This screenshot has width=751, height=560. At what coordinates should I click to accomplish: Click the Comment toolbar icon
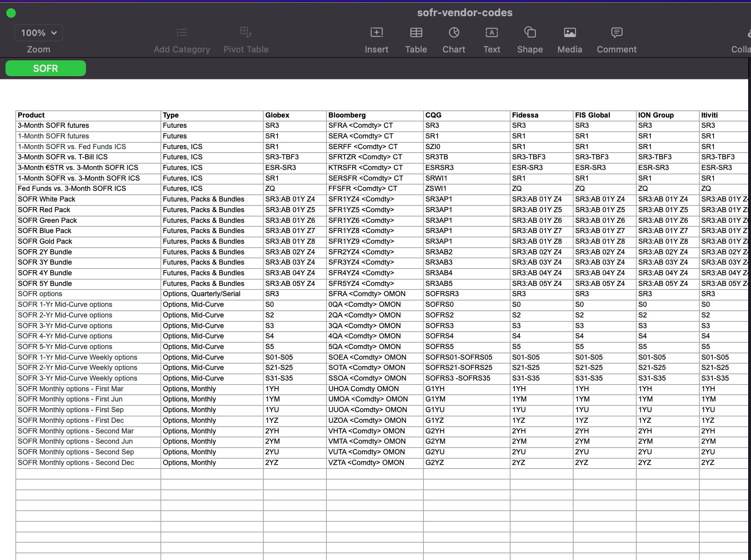(617, 32)
